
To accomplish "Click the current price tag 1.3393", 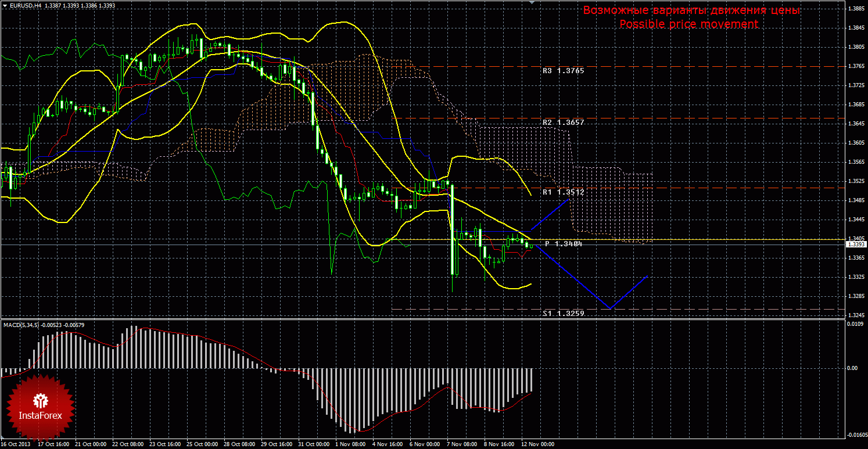I will (855, 245).
